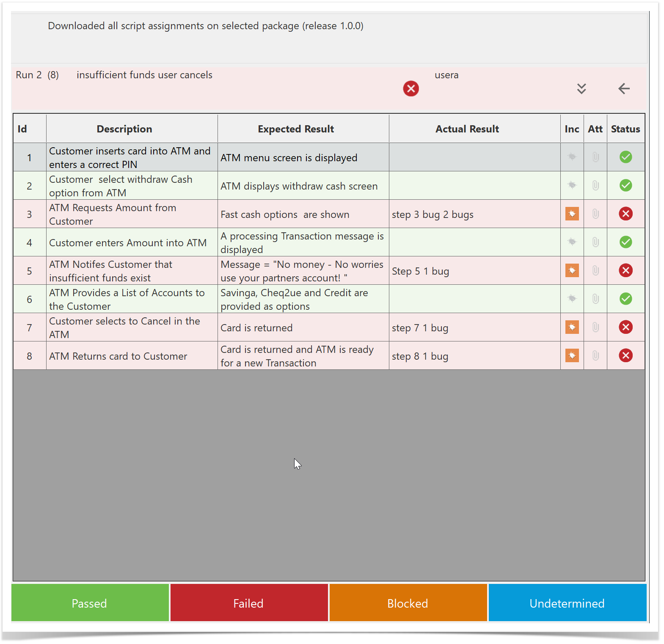Click the blue Undetermined button
The height and width of the screenshot is (644, 664).
pyautogui.click(x=567, y=603)
